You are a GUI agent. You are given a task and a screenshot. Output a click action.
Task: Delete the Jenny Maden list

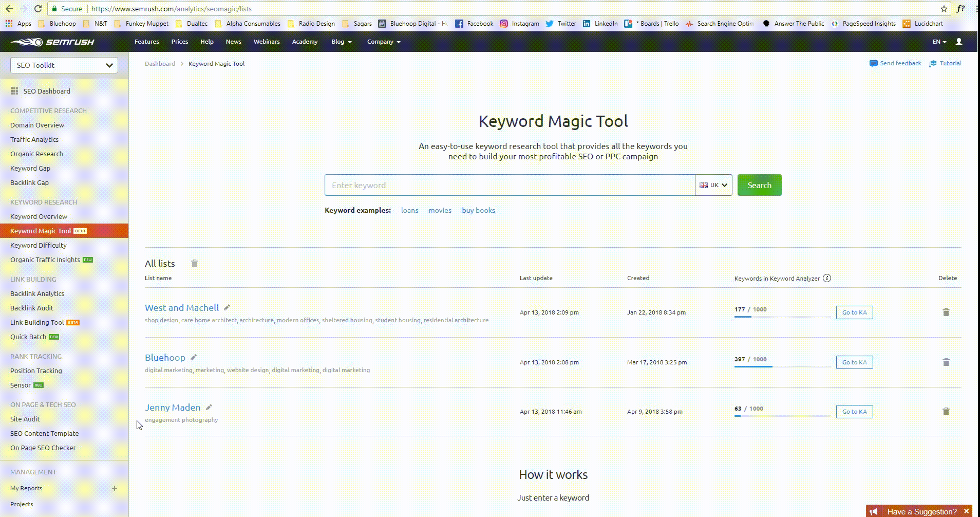pos(946,412)
